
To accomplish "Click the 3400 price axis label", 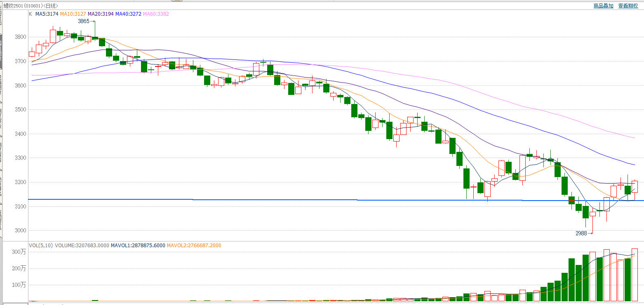I will 21,134.
